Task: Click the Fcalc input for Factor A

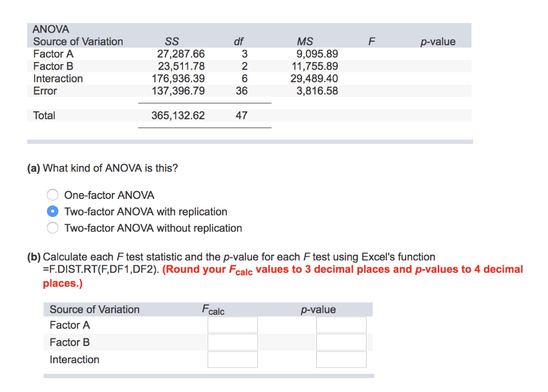Action: pyautogui.click(x=233, y=325)
